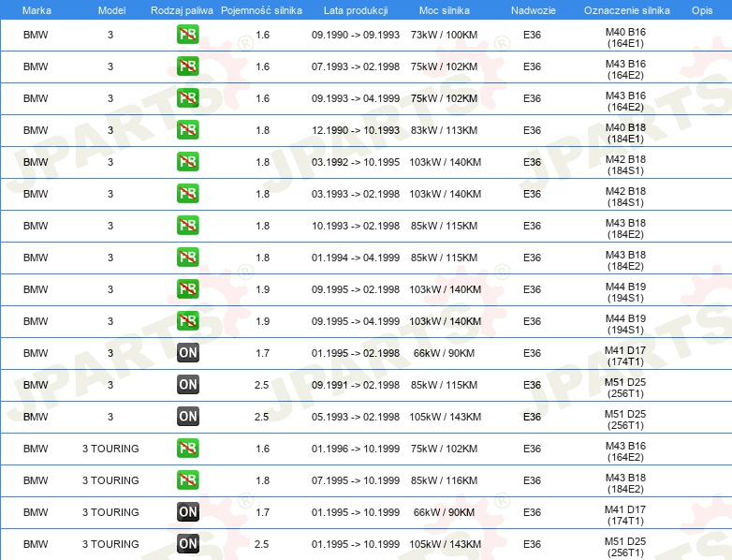The width and height of the screenshot is (732, 560).
Task: Click production dates 12.1990 -> 10.1993
Action: [x=356, y=130]
